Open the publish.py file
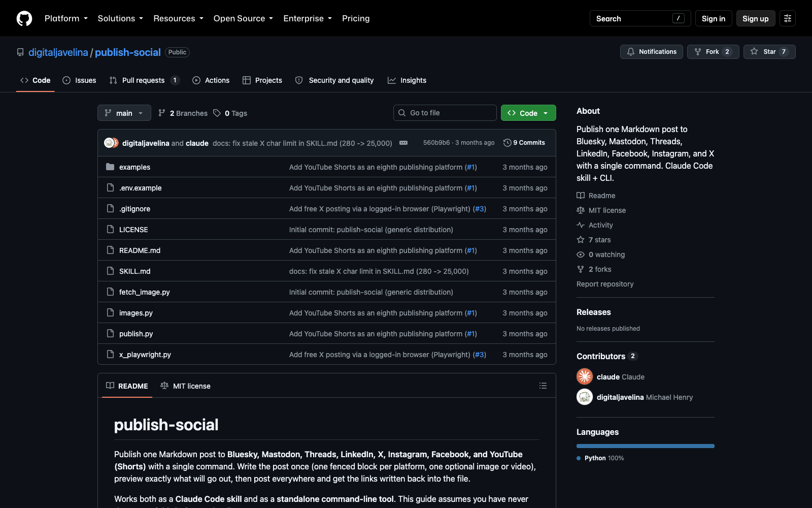Screen dimensions: 812x508 pos(136,334)
